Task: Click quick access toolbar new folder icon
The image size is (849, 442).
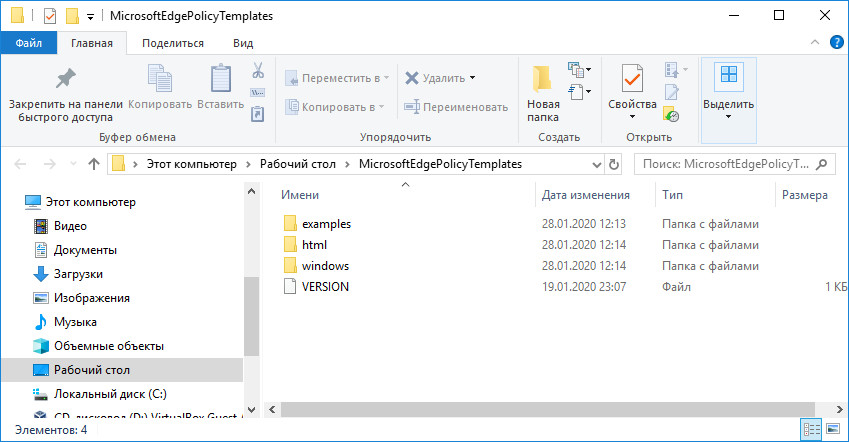Action: [72, 16]
